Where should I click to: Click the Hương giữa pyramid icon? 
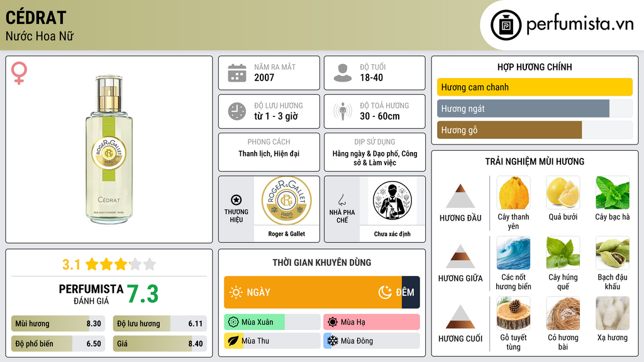(x=460, y=256)
